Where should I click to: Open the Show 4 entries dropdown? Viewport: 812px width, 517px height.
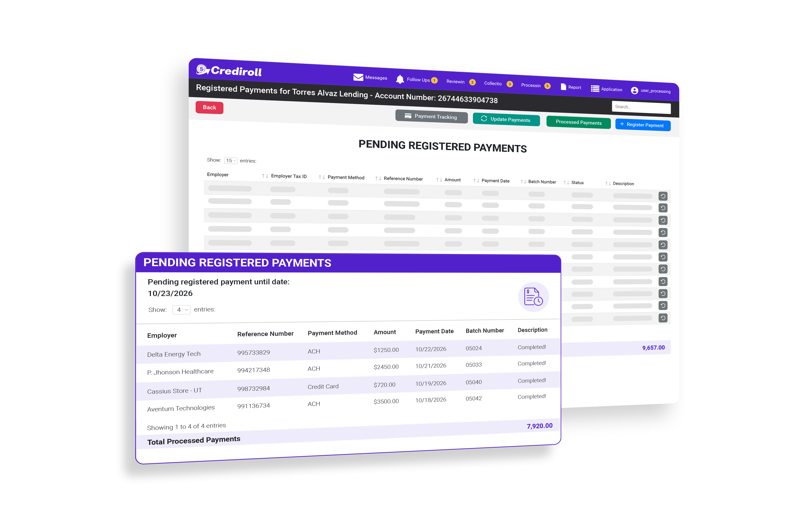181,309
